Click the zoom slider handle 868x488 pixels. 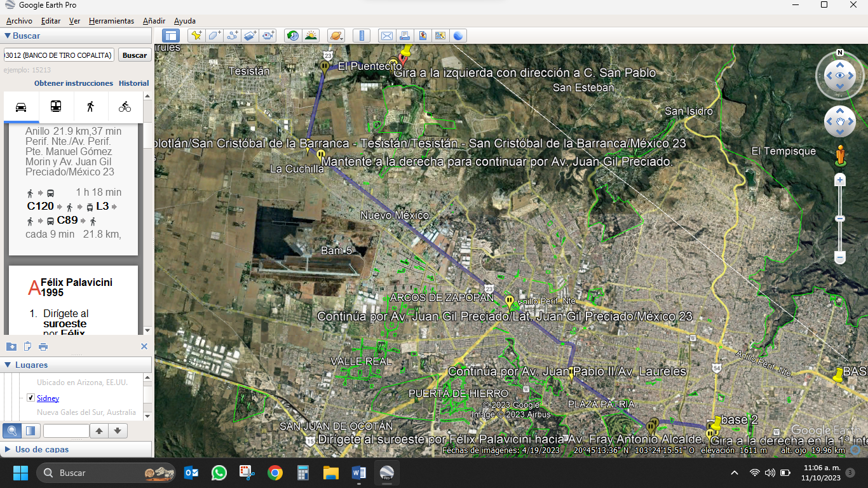pos(840,219)
